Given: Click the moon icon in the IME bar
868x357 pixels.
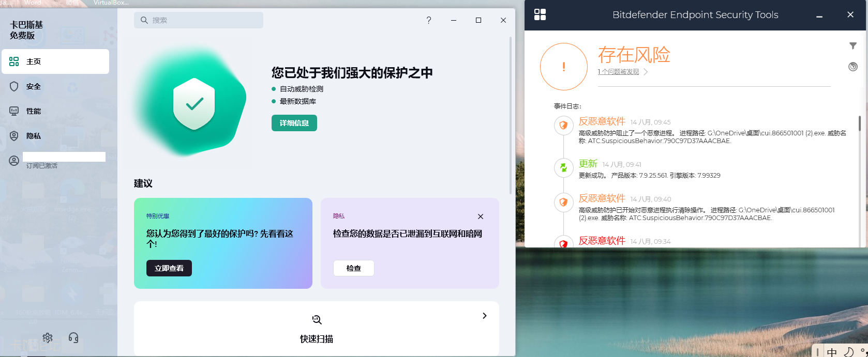Looking at the screenshot, I should coord(849,352).
